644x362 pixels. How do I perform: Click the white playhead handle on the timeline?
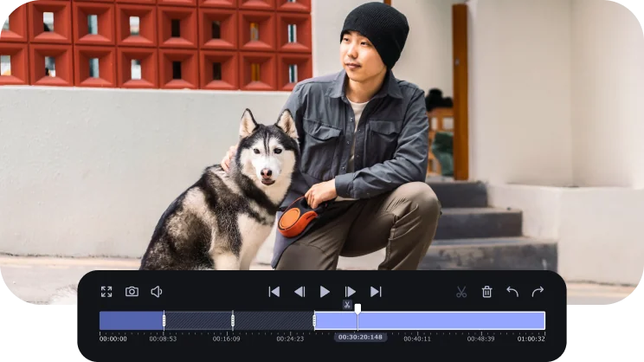click(357, 308)
